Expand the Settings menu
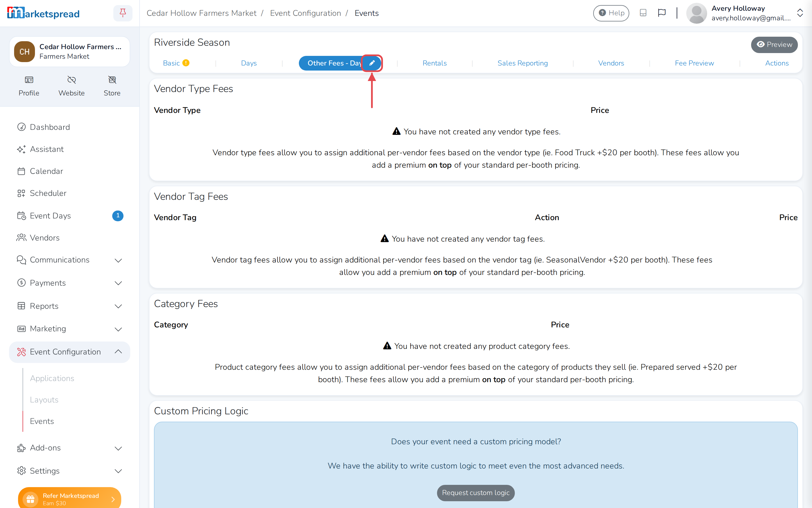The height and width of the screenshot is (508, 812). 69,471
